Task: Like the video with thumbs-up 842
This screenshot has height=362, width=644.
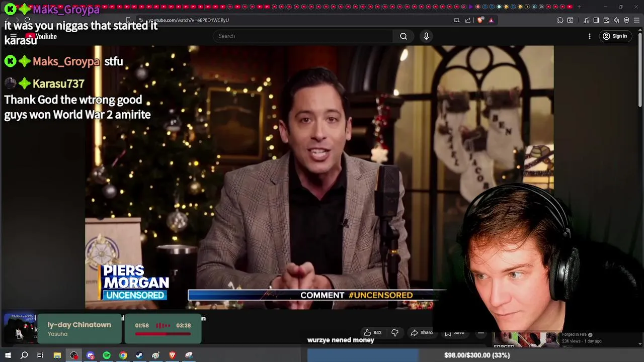Action: (x=372, y=333)
